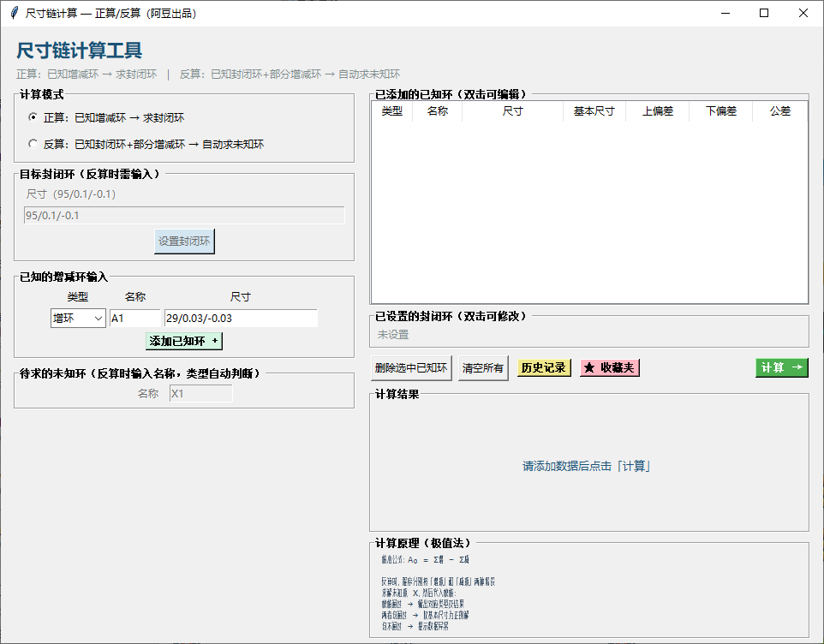
Task: Click the green 计算 → button
Action: tap(781, 367)
